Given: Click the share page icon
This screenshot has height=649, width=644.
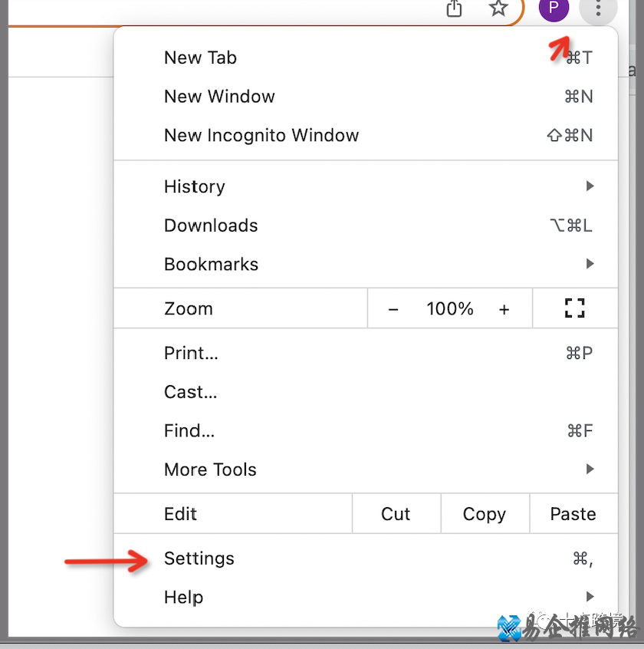Looking at the screenshot, I should pos(455,8).
